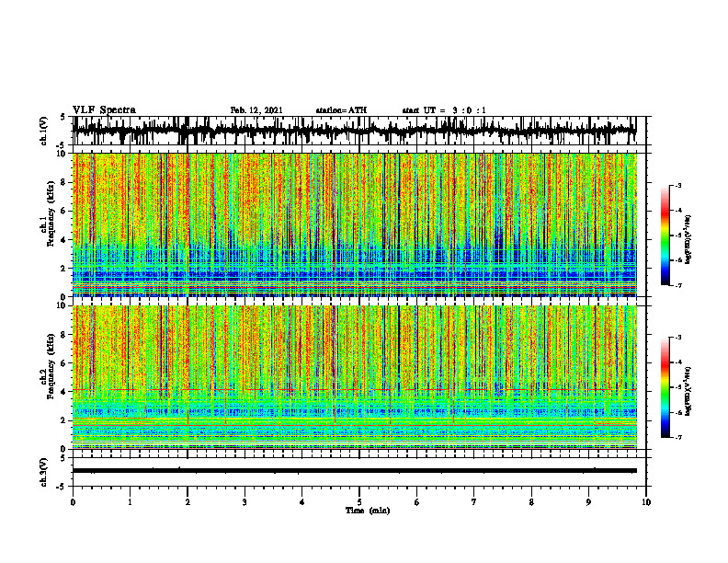The width and height of the screenshot is (728, 563).
Task: Click the ch.1 frequency axis "8" tick
Action: [64, 182]
